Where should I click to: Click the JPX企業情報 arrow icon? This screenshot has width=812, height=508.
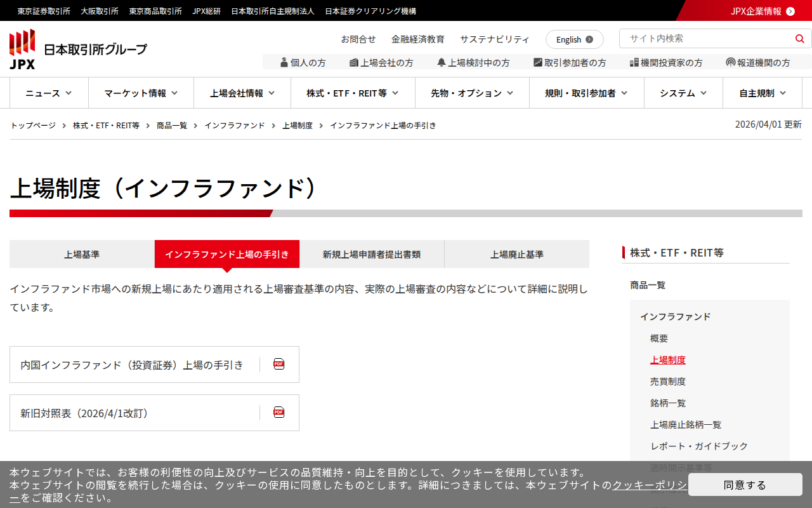coord(790,11)
